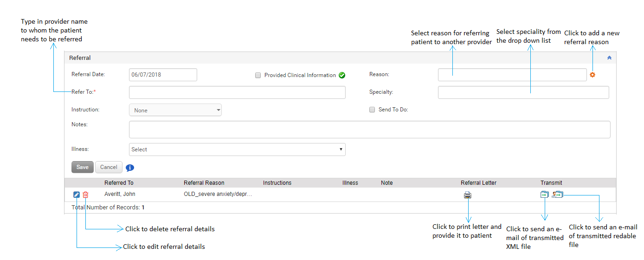Enable the Provided Clinical Information checkbox
The width and height of the screenshot is (644, 260).
258,75
